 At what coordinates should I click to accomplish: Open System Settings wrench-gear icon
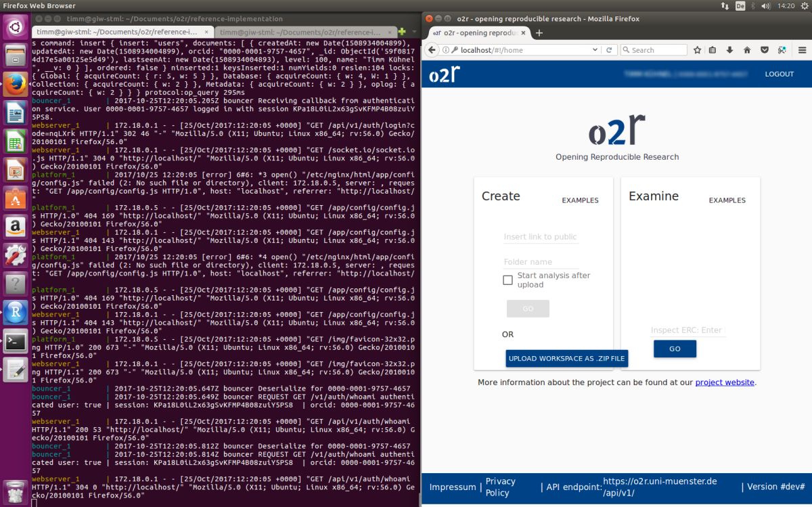15,255
